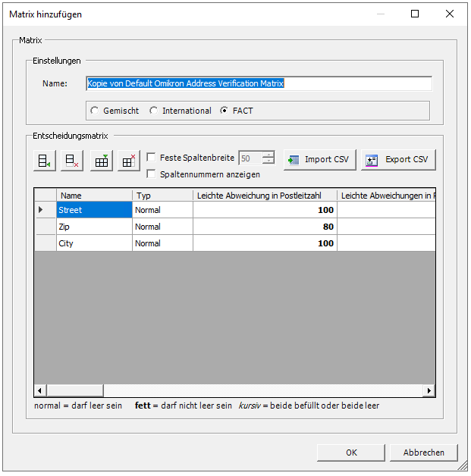Enable Feste Spaltenbreite checkbox

pyautogui.click(x=151, y=158)
